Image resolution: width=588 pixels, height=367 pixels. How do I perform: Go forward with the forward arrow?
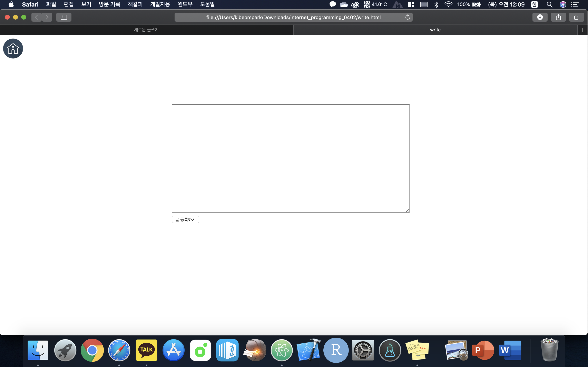click(47, 17)
